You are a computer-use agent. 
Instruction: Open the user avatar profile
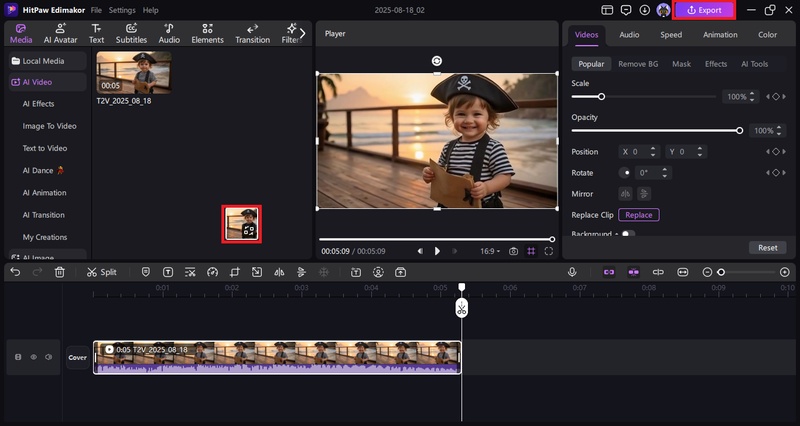click(x=663, y=10)
